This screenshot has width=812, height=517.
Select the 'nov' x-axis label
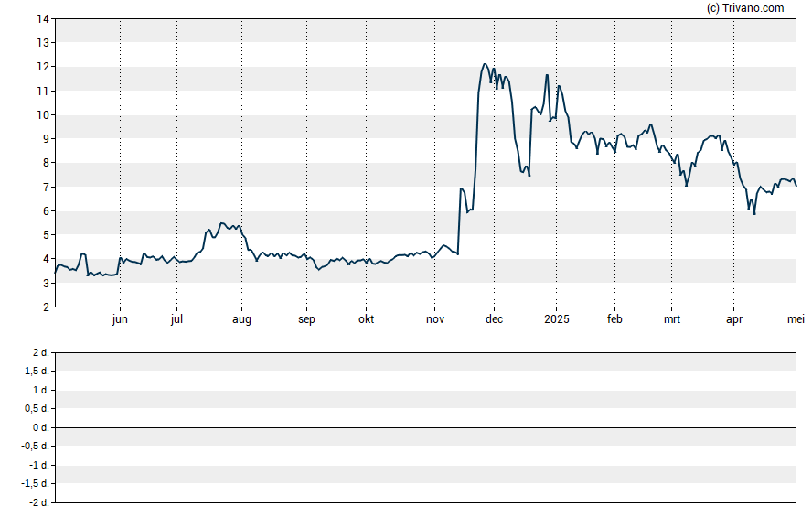pyautogui.click(x=435, y=319)
